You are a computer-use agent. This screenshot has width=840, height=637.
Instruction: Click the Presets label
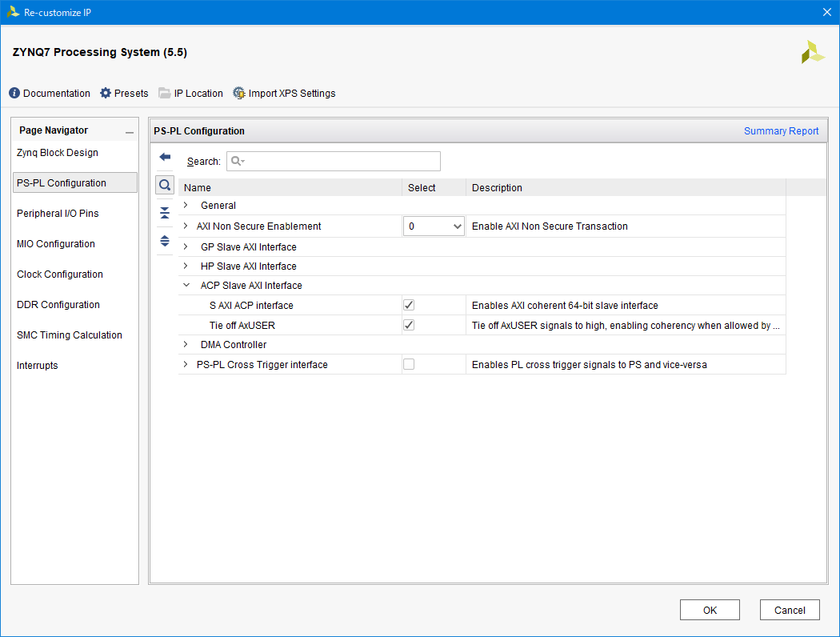click(131, 93)
